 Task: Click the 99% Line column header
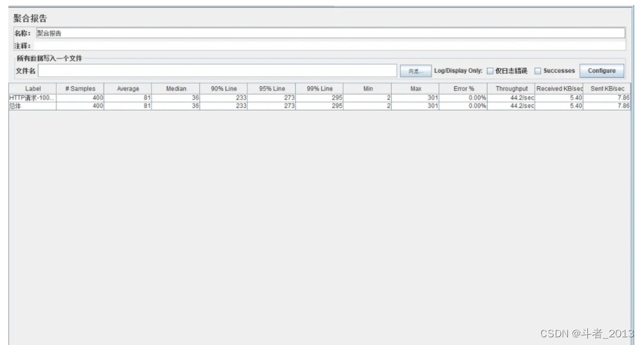point(319,89)
